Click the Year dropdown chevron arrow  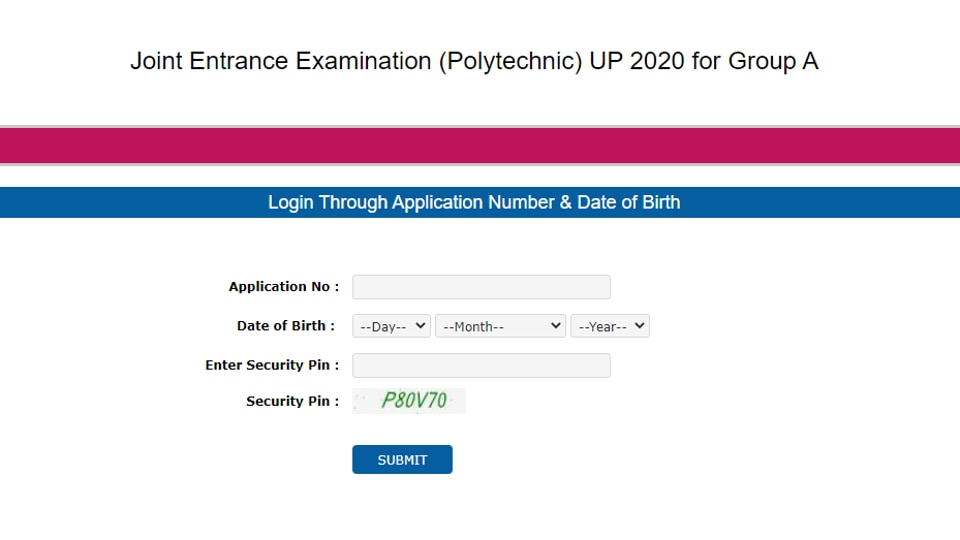pyautogui.click(x=639, y=326)
